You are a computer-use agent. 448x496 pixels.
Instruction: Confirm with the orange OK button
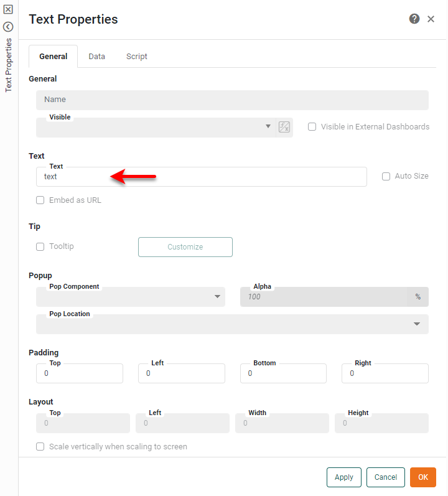(x=423, y=477)
